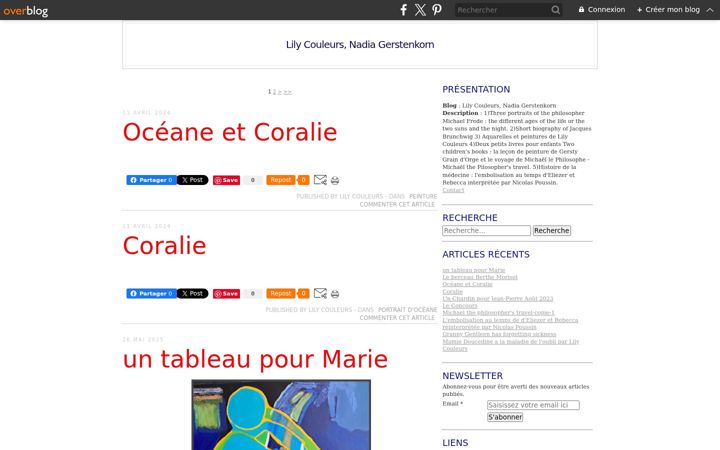Open recent article Un Chardin pour Jean-Pierre

pos(497,298)
